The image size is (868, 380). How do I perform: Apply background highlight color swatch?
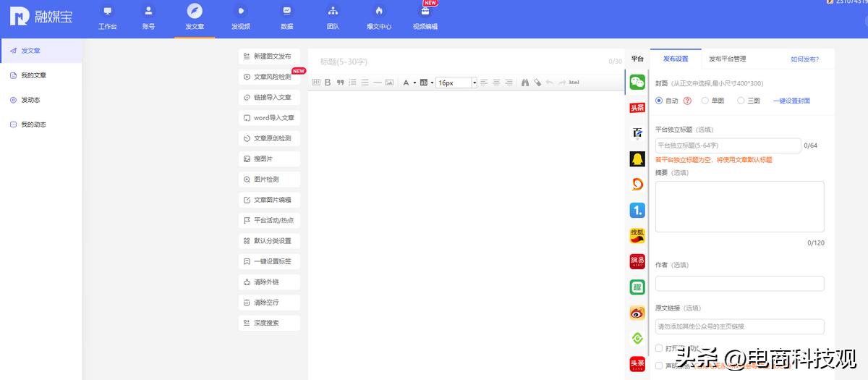[x=423, y=83]
